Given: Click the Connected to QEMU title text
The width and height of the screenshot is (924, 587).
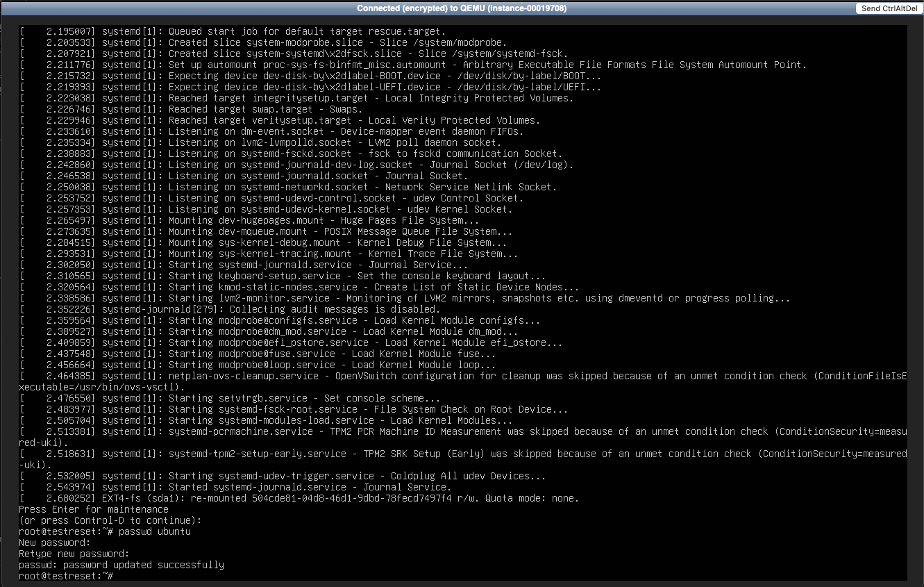Looking at the screenshot, I should point(462,8).
